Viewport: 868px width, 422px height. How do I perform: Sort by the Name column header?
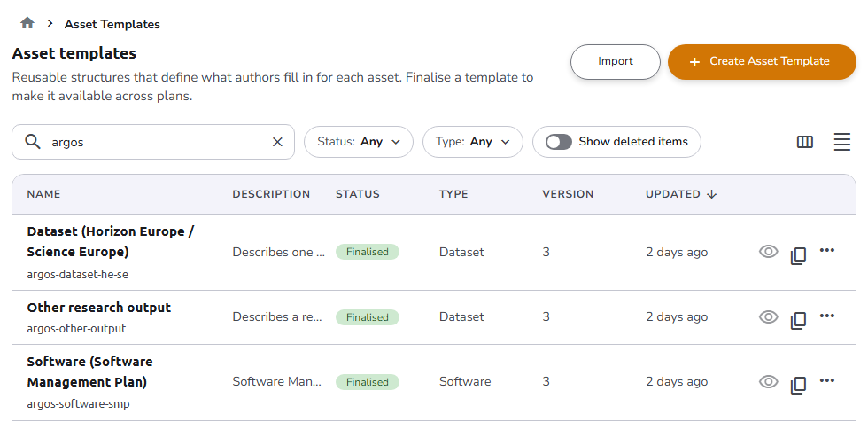pos(43,194)
